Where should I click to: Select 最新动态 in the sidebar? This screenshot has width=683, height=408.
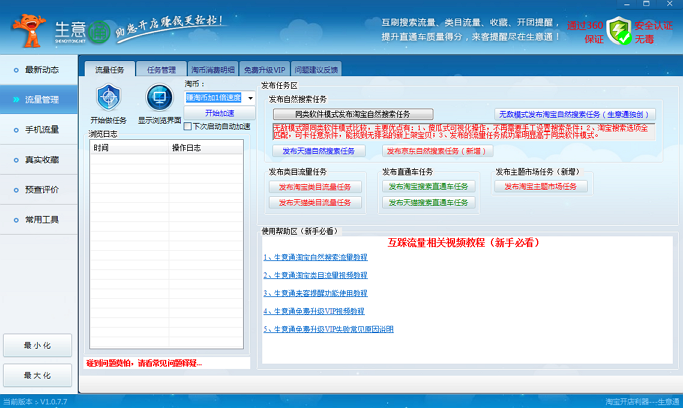pos(39,70)
